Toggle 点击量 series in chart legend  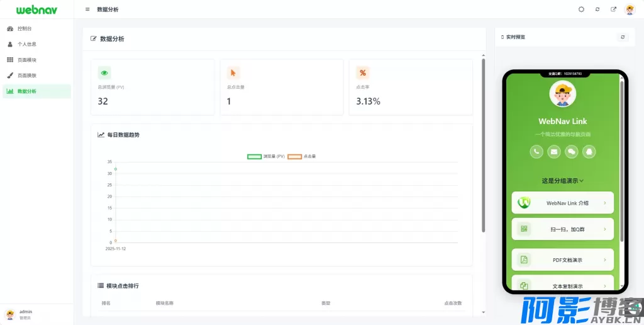(302, 156)
